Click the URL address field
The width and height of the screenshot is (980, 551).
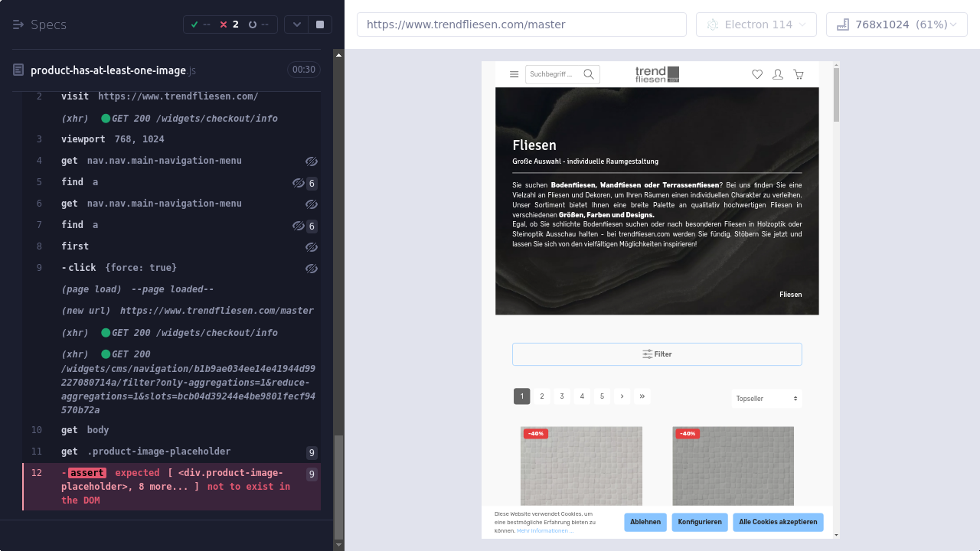(521, 24)
